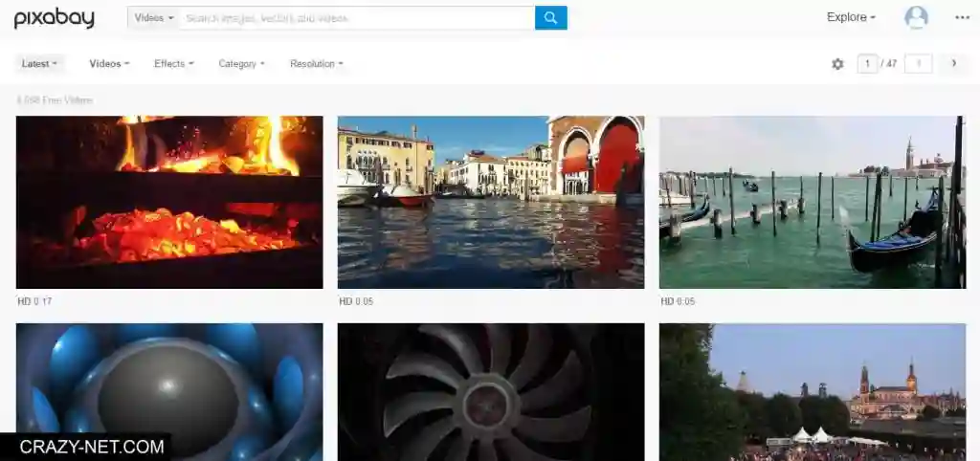Image resolution: width=980 pixels, height=461 pixels.
Task: Open the church skyline at dusk video
Action: click(813, 392)
